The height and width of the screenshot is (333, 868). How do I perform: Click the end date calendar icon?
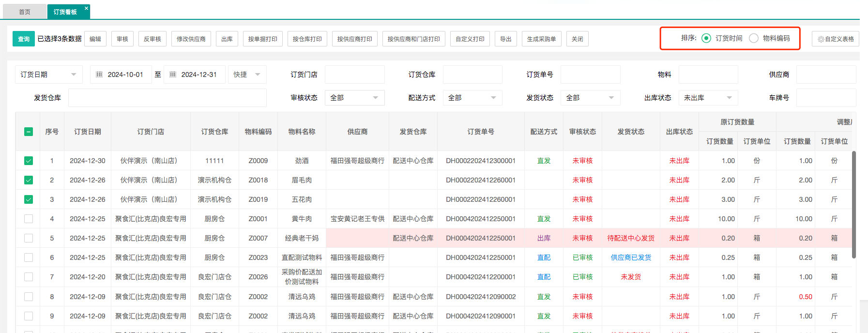(173, 75)
